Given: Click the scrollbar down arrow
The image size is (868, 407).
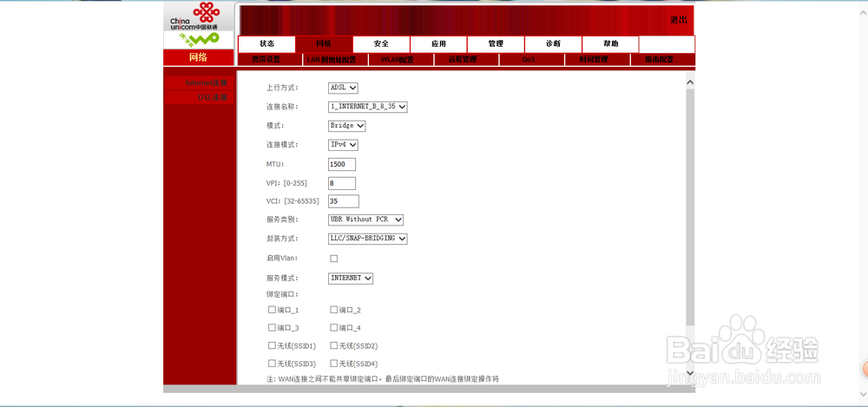Looking at the screenshot, I should [x=690, y=371].
